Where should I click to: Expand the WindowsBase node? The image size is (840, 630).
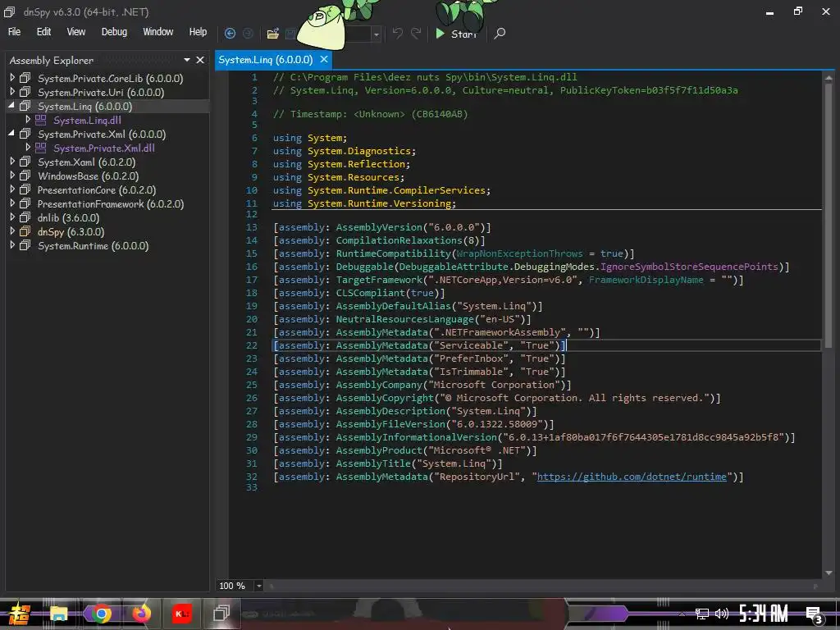(x=12, y=176)
